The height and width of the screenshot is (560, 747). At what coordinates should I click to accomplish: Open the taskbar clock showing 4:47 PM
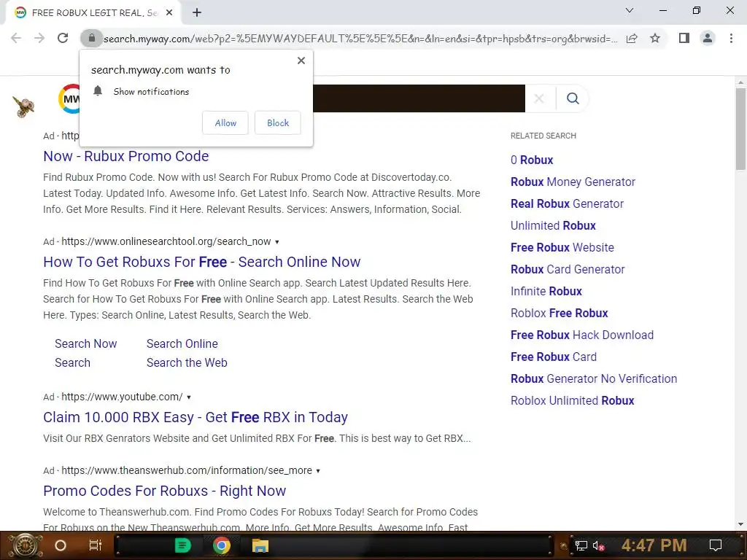tap(654, 545)
